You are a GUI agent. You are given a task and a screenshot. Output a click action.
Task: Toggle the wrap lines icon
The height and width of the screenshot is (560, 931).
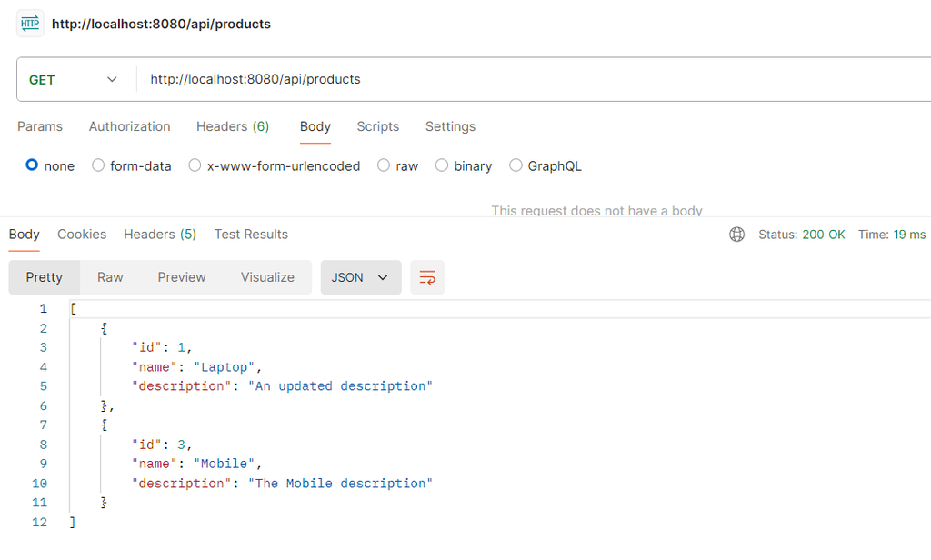(427, 277)
